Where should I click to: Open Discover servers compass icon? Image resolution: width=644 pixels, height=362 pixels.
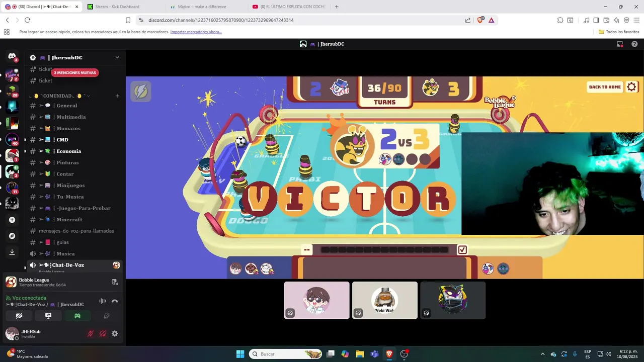tap(12, 236)
